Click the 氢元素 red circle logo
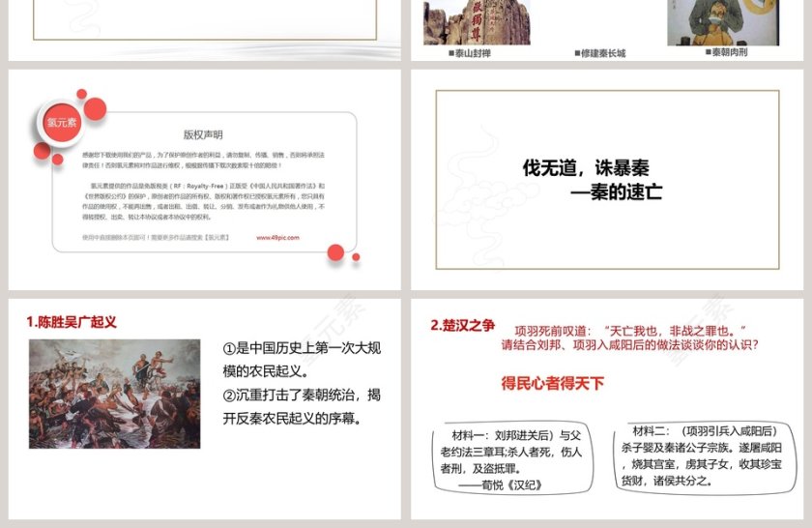 tap(62, 123)
